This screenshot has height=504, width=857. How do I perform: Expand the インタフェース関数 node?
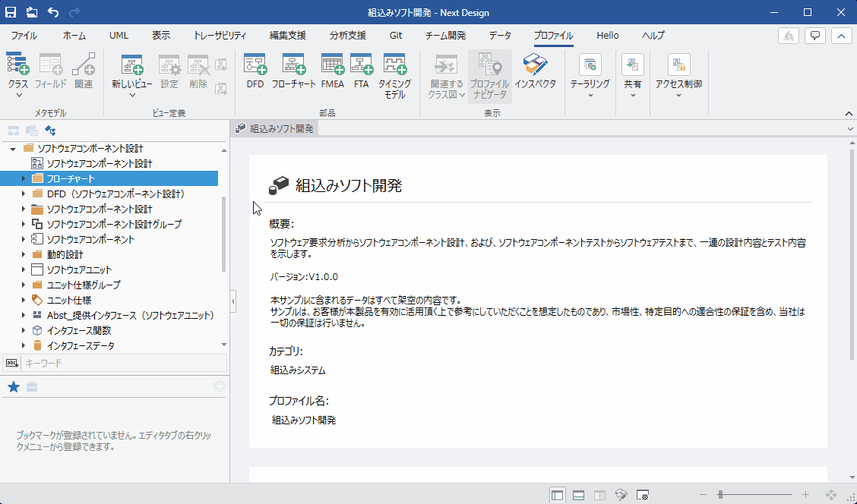23,330
